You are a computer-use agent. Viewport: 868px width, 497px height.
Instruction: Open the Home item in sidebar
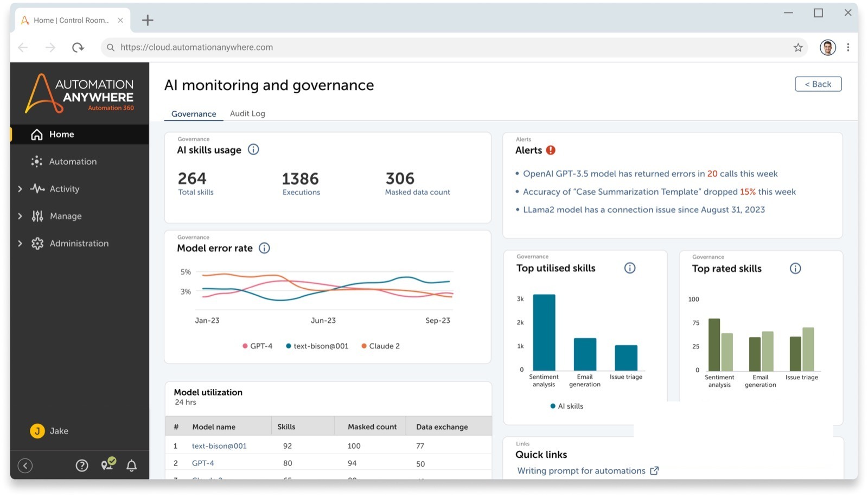[79, 134]
